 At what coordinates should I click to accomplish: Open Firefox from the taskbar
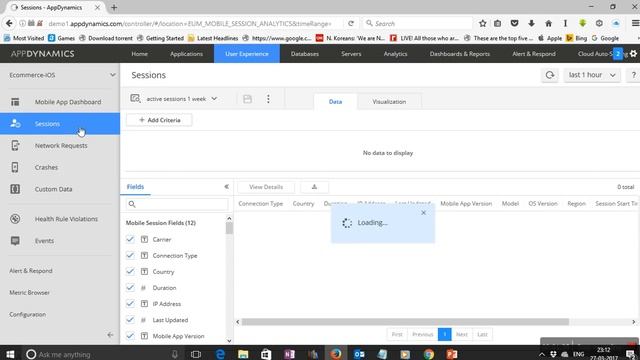[x=336, y=353]
